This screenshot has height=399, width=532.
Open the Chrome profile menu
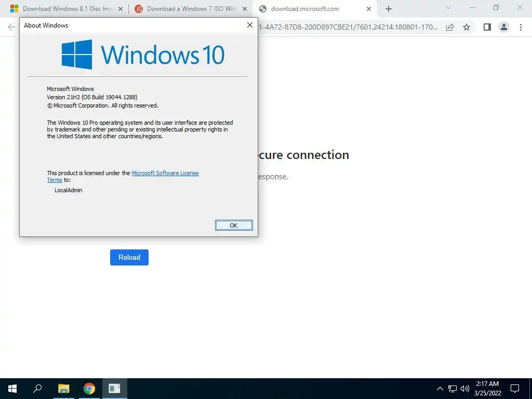504,27
